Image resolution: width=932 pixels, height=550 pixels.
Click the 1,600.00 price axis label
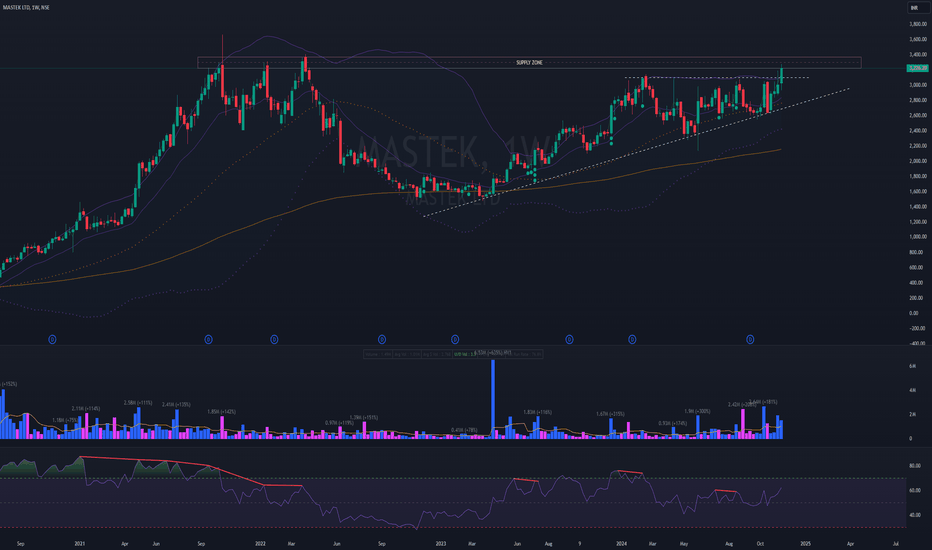pyautogui.click(x=918, y=191)
